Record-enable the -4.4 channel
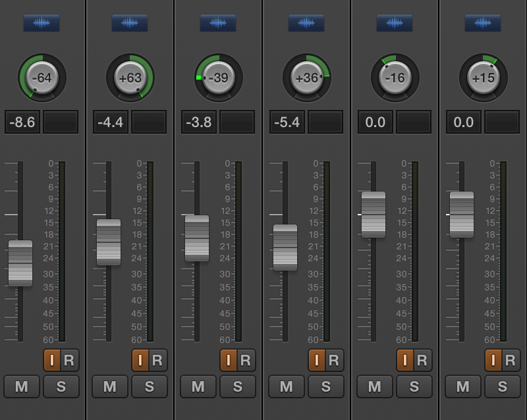 pyautogui.click(x=158, y=360)
